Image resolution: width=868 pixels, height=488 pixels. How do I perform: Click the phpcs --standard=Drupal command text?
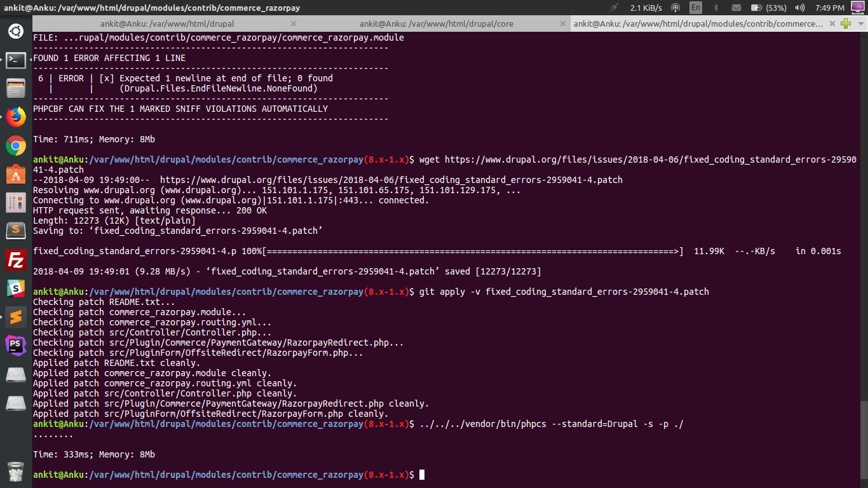coord(552,424)
